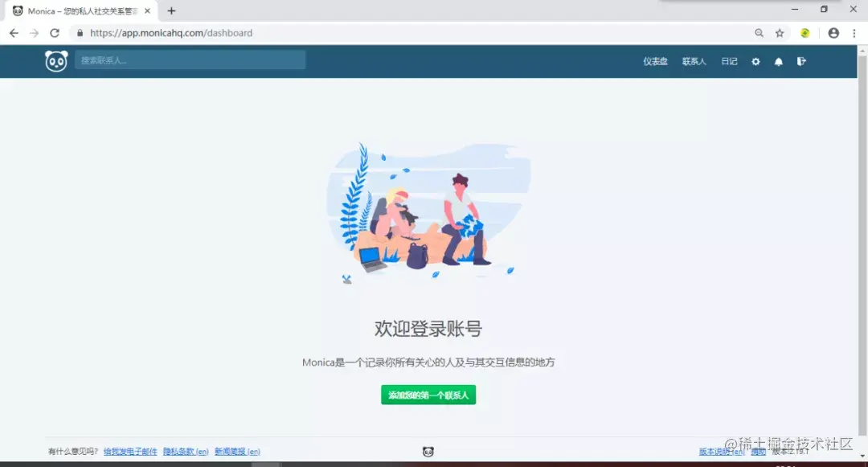Screen dimensions: 868x467
Task: Open settings via the gear icon
Action: click(755, 61)
